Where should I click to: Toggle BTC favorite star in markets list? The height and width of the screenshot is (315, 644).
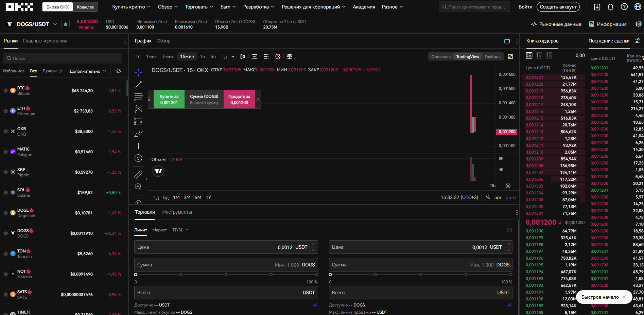click(x=6, y=90)
